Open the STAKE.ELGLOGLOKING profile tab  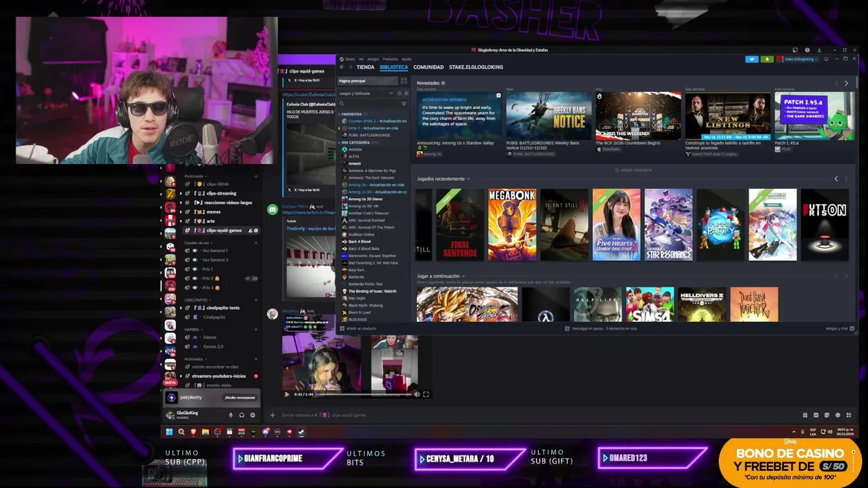pos(476,67)
